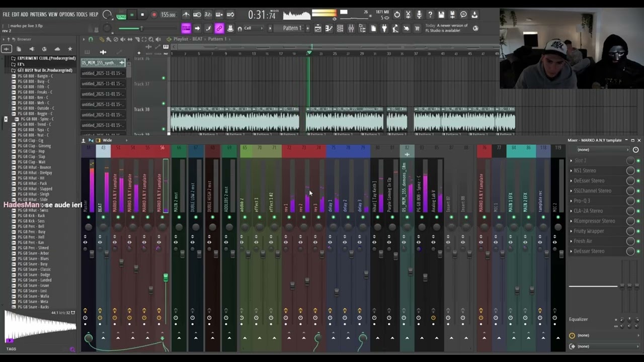Click the Stop playback button
This screenshot has height=362, width=644.
142,15
